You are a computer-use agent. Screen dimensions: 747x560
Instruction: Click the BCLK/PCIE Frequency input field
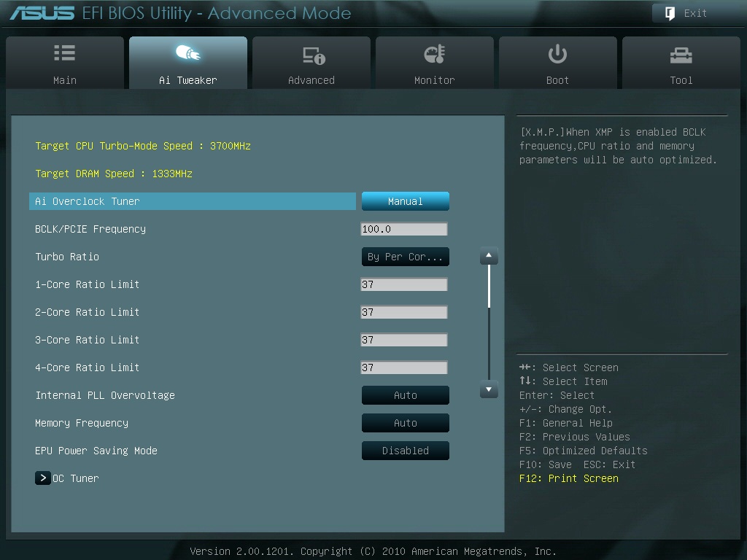click(x=403, y=229)
